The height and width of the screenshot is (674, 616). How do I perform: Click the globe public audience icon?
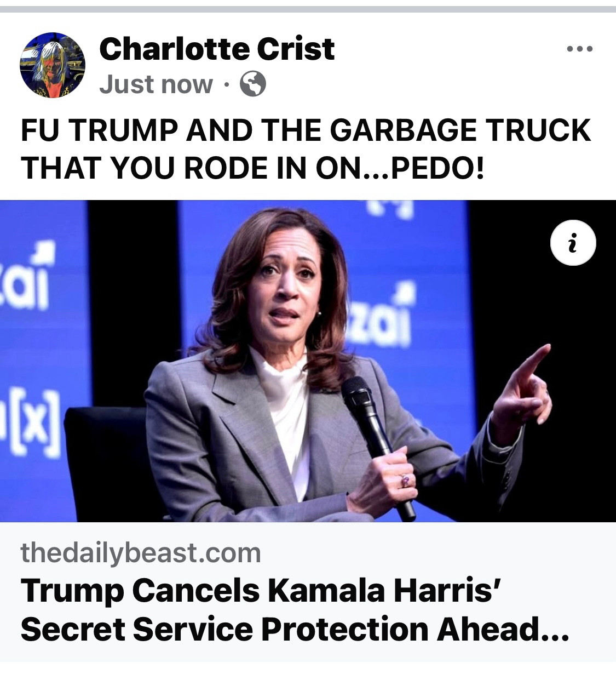click(253, 84)
